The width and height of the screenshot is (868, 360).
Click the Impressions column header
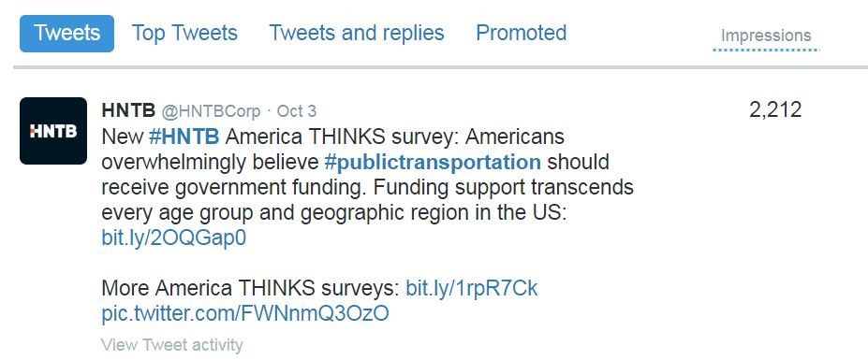coord(766,36)
